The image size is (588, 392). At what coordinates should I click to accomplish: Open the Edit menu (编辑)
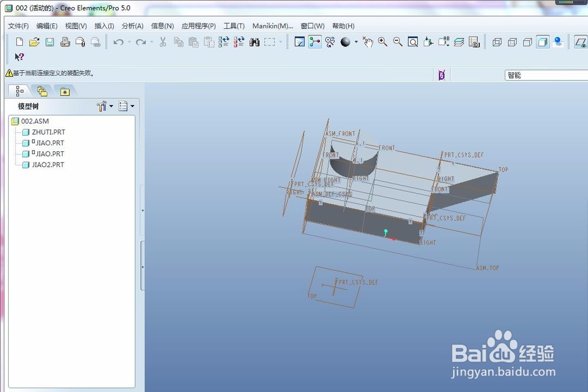pos(47,26)
